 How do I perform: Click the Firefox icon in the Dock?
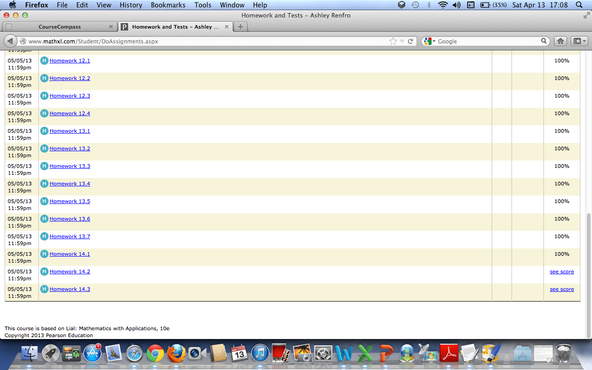[176, 354]
